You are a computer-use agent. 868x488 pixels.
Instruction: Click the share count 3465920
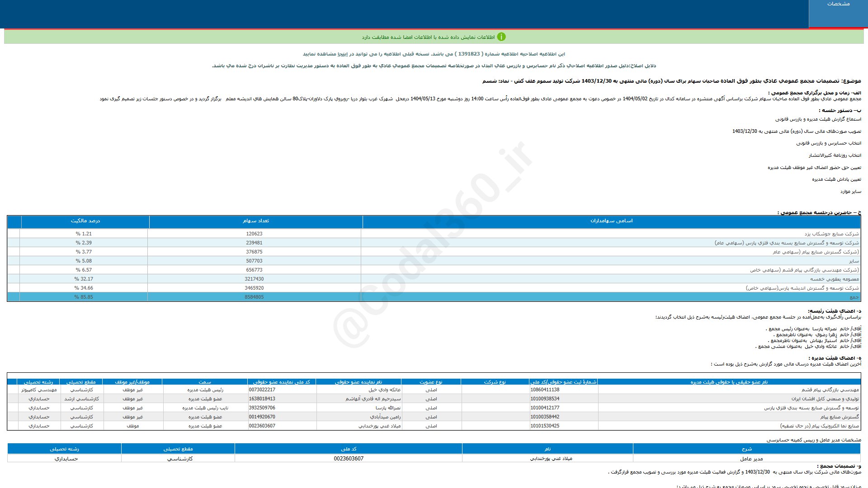(254, 288)
